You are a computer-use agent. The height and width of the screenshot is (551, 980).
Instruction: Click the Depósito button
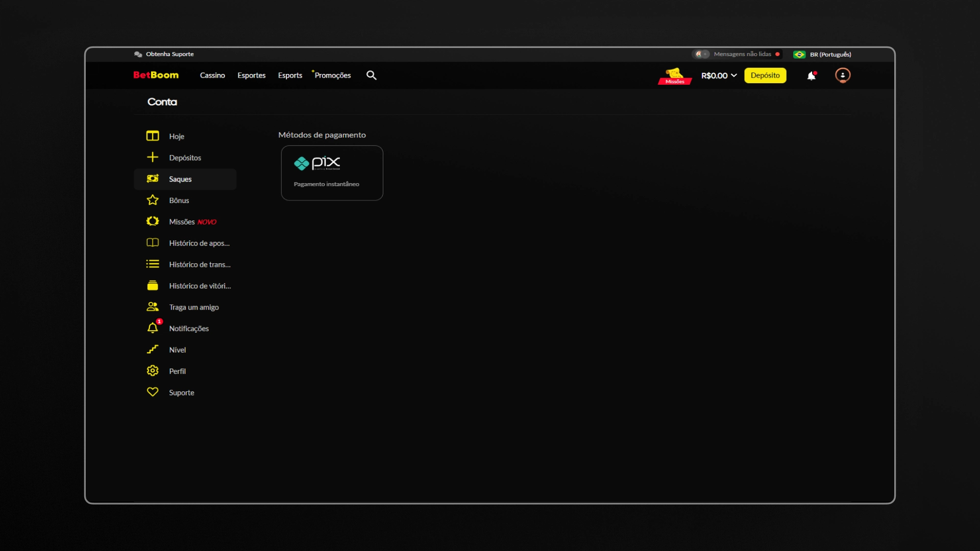[765, 75]
